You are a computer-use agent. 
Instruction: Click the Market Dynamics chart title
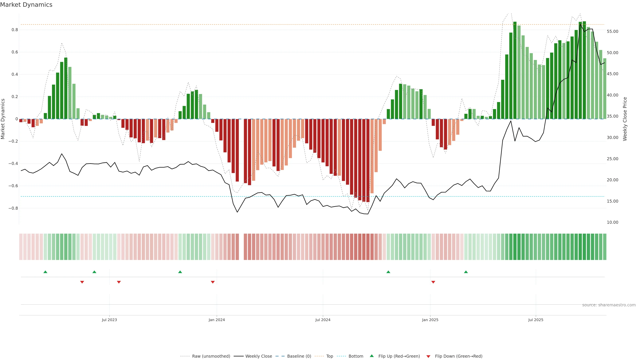click(x=26, y=5)
